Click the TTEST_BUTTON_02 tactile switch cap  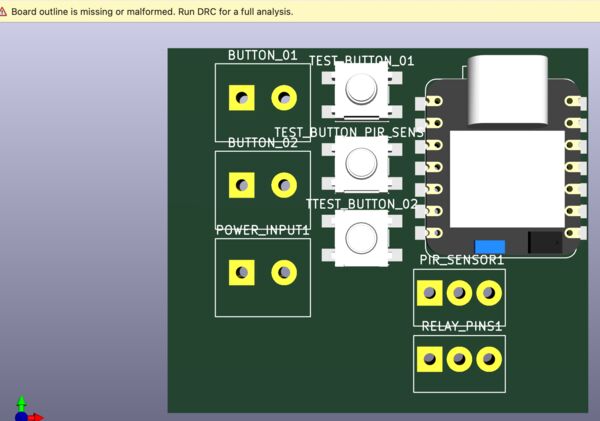pos(361,238)
